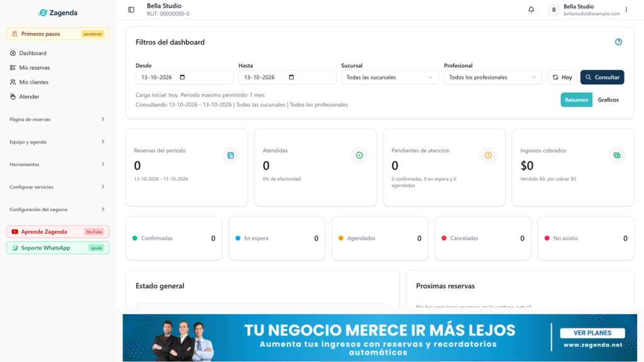Click the Dashboard sidebar icon
This screenshot has width=644, height=362.
point(13,53)
